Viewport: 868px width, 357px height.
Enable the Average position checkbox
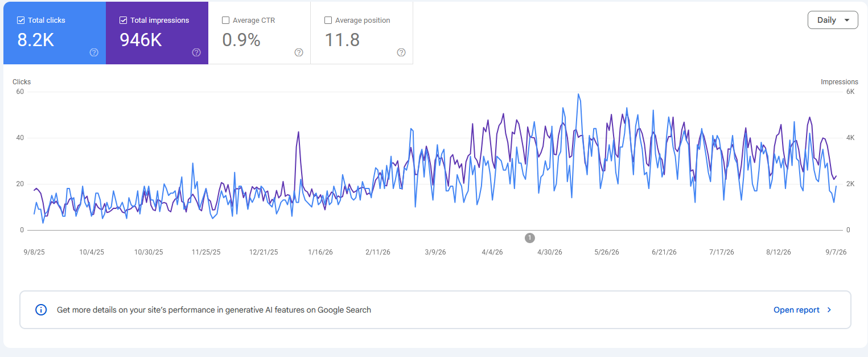328,20
